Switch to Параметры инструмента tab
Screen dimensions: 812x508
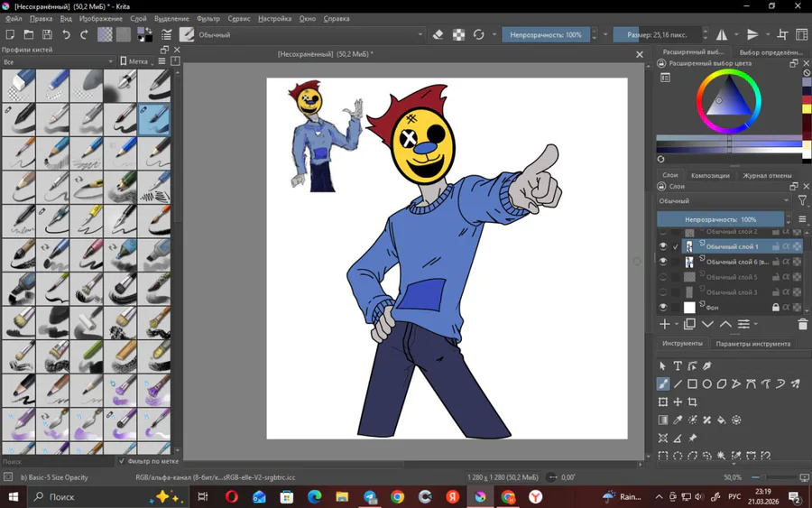(x=752, y=344)
